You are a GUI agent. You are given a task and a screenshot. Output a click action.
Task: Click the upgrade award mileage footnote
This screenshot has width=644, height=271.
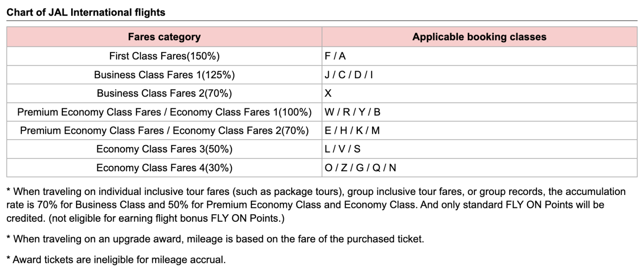[215, 239]
